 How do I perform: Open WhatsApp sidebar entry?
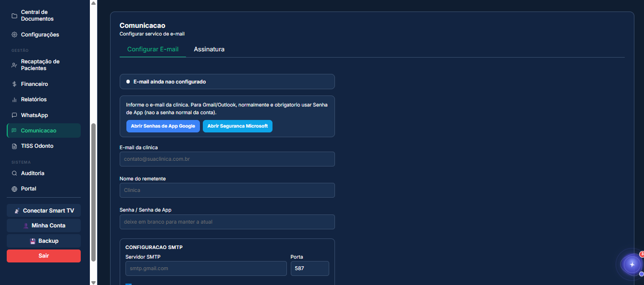pyautogui.click(x=44, y=115)
